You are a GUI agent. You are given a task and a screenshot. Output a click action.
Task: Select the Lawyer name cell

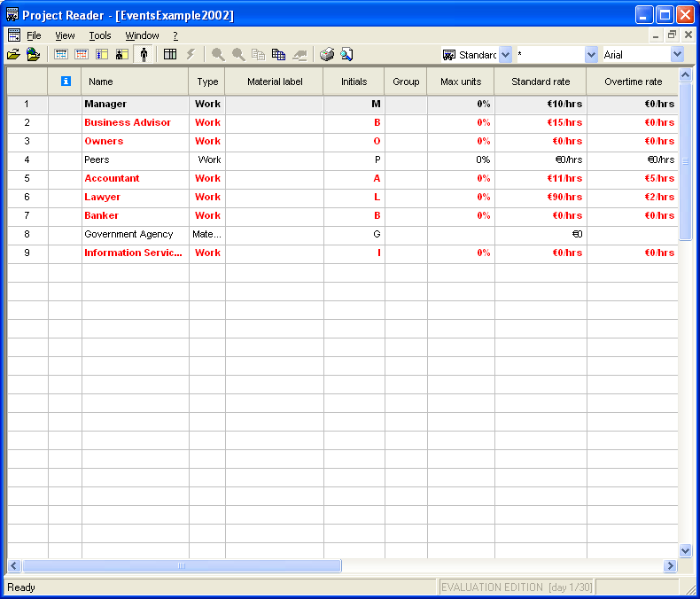(x=135, y=198)
